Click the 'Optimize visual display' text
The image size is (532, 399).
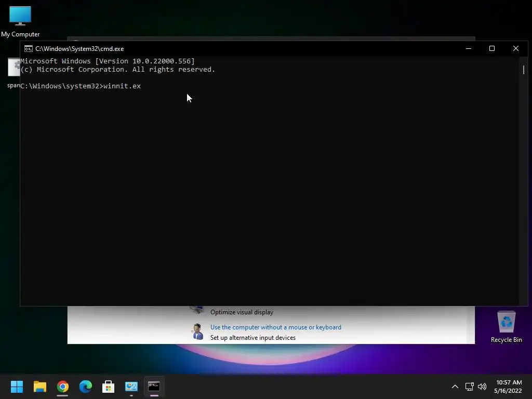click(242, 312)
